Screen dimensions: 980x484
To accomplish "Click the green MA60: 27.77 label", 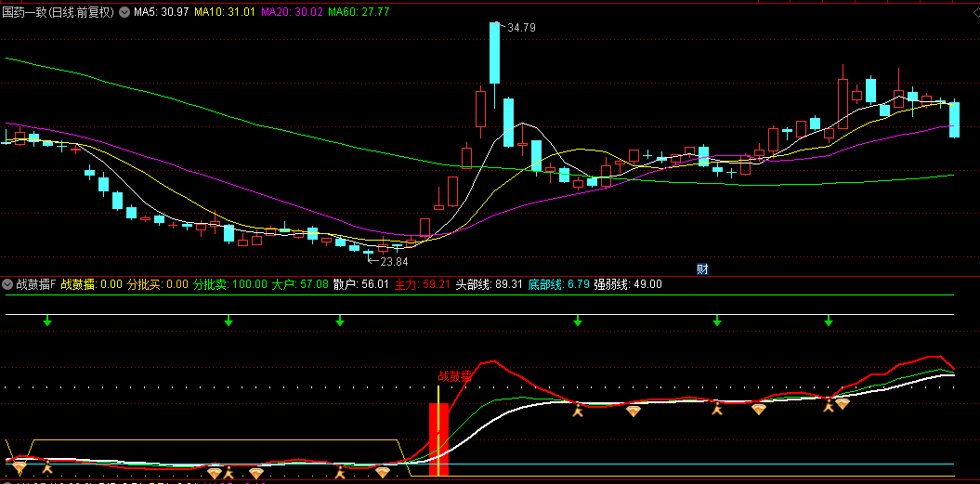I will [x=359, y=12].
